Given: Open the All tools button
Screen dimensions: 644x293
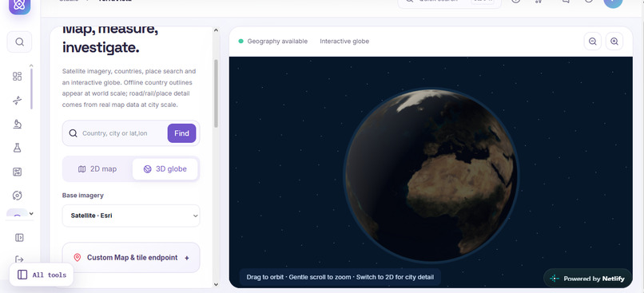Looking at the screenshot, I should tap(42, 275).
